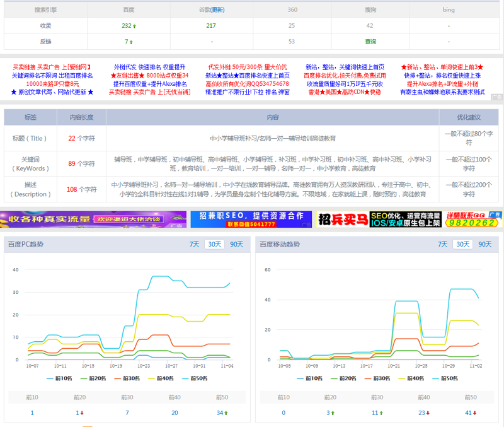This screenshot has height=427, width=504.
Task: Hide 前30名 series in 百度PC趋势 legend
Action: click(127, 378)
